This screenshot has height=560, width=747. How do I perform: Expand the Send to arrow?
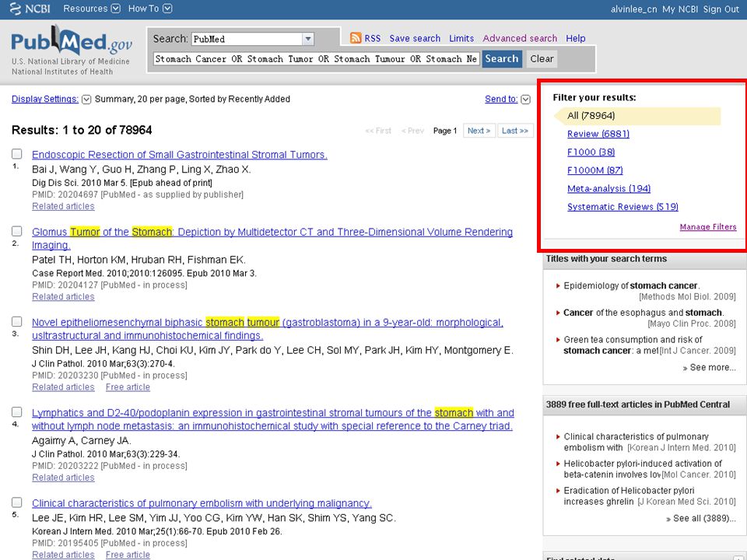tap(525, 100)
